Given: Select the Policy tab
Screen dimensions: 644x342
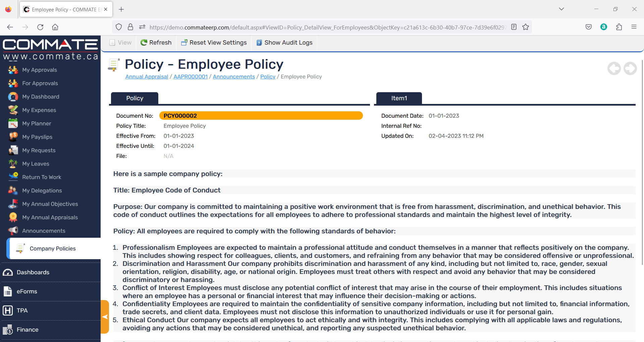Looking at the screenshot, I should 135,98.
